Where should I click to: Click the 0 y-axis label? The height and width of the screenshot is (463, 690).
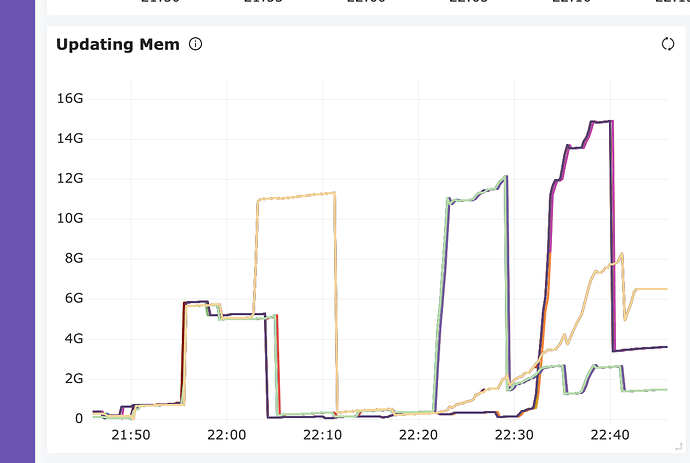(79, 418)
